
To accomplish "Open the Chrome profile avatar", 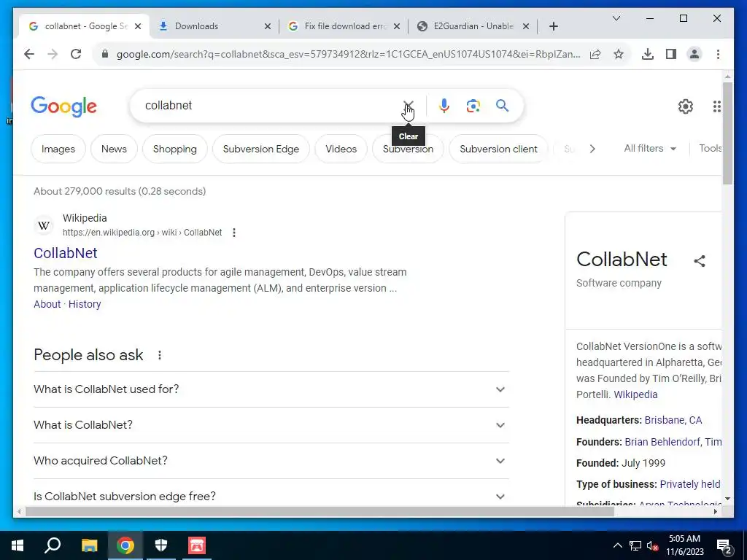I will click(x=694, y=54).
